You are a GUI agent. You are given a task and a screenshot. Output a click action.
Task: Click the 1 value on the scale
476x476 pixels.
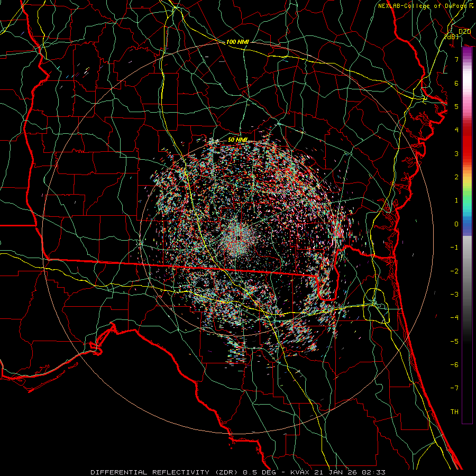456,200
